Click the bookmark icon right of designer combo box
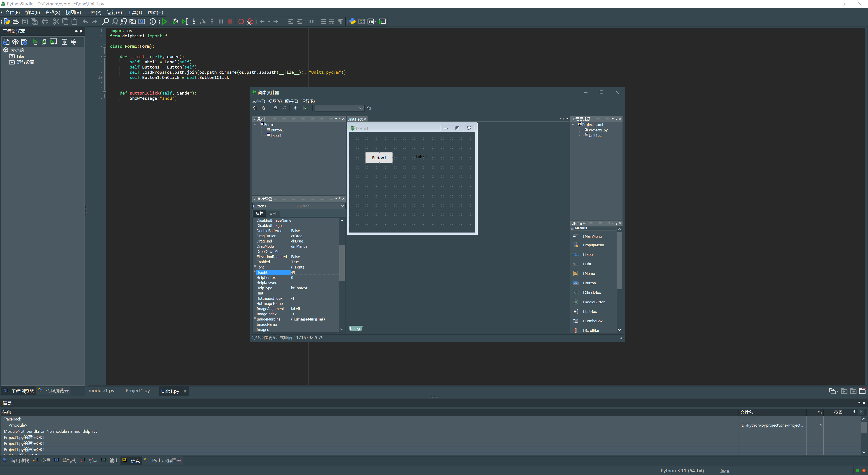Viewport: 868px width, 475px height. 369,108
